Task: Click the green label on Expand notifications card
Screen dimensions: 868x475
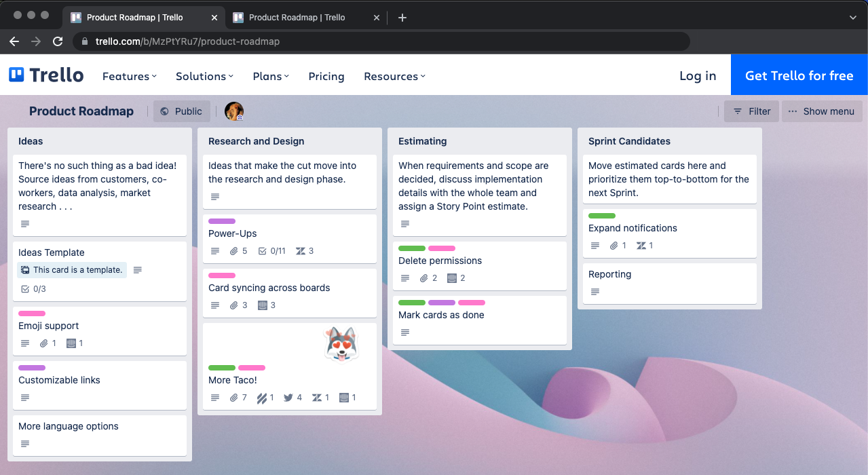Action: (x=602, y=216)
